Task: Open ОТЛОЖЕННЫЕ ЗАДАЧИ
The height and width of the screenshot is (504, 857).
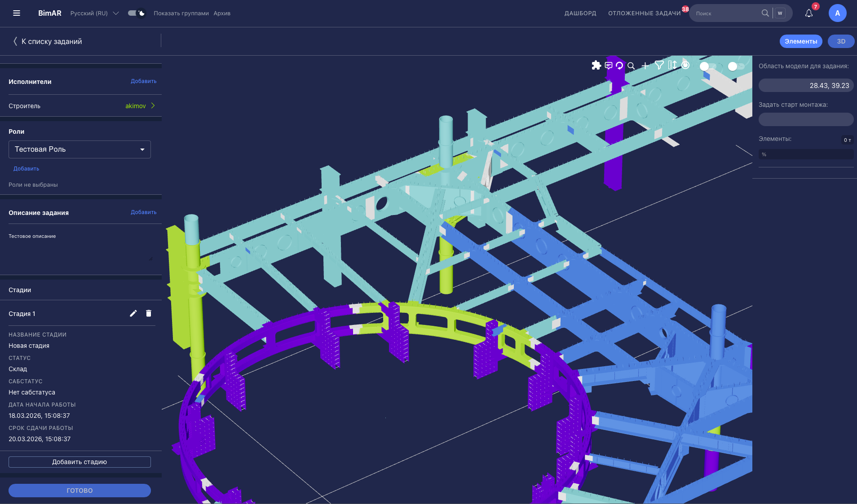Action: tap(644, 13)
